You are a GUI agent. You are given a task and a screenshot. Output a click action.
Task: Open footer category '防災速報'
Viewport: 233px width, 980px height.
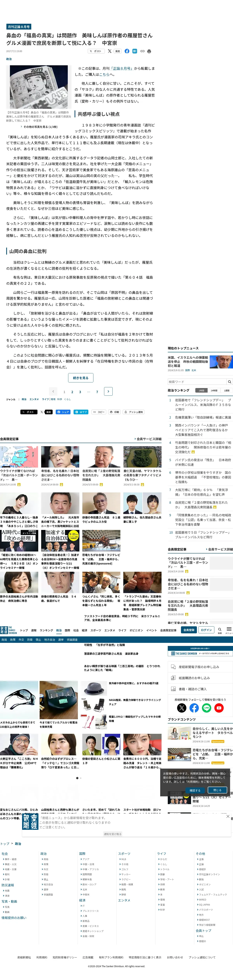coord(8,885)
